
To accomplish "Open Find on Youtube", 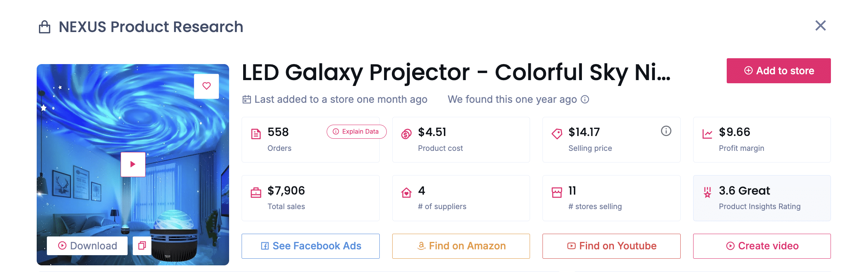I will coord(611,246).
